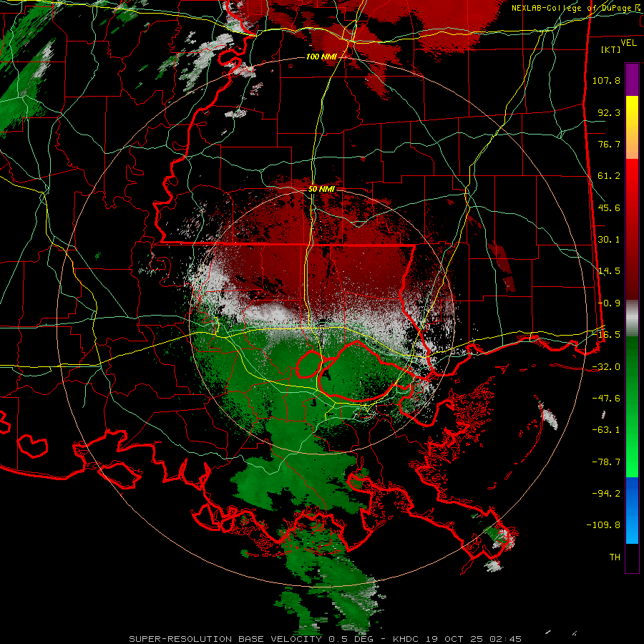Click the -32.0 scale value
This screenshot has width=644, height=644.
click(606, 367)
